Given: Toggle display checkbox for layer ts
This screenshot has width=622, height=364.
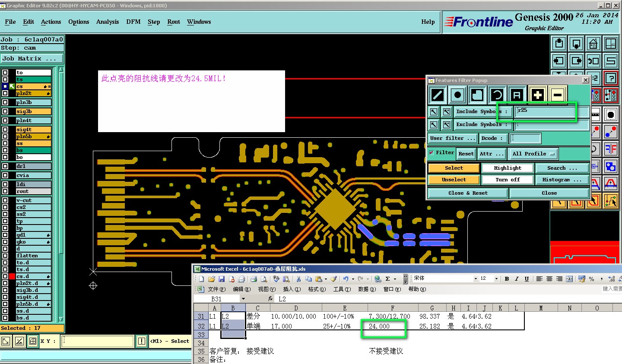Looking at the screenshot, I should [5, 79].
